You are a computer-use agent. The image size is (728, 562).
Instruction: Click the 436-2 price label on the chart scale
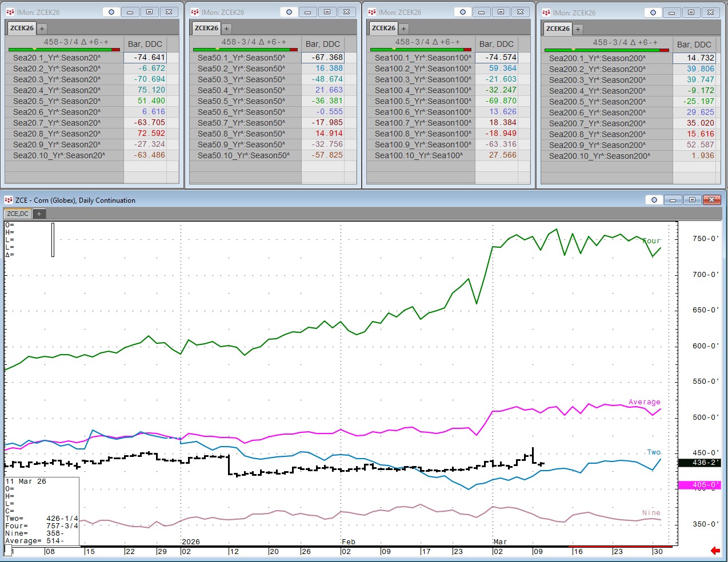click(x=699, y=463)
